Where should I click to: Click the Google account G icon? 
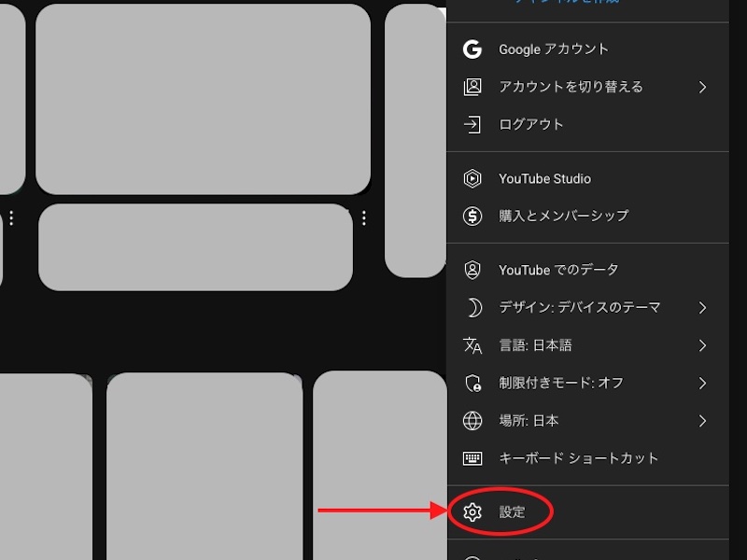click(x=472, y=49)
